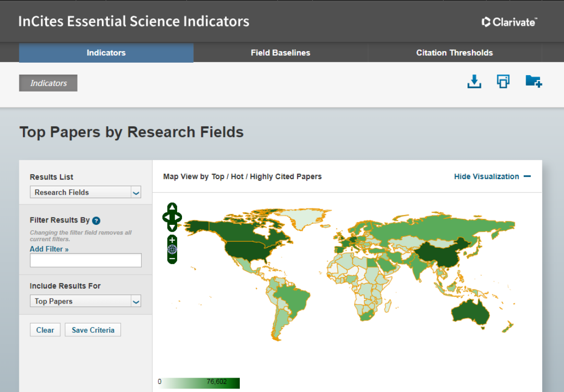Image resolution: width=564 pixels, height=392 pixels.
Task: Focus the filter text input field
Action: pyautogui.click(x=86, y=260)
